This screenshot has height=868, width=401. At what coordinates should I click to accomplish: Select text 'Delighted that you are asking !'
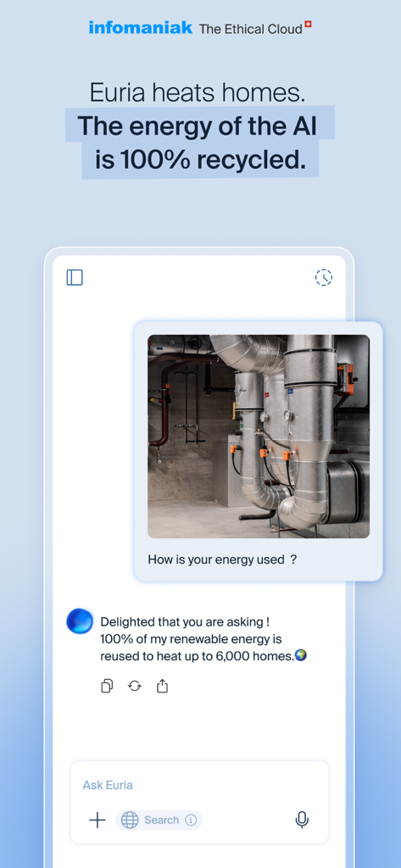click(x=185, y=622)
